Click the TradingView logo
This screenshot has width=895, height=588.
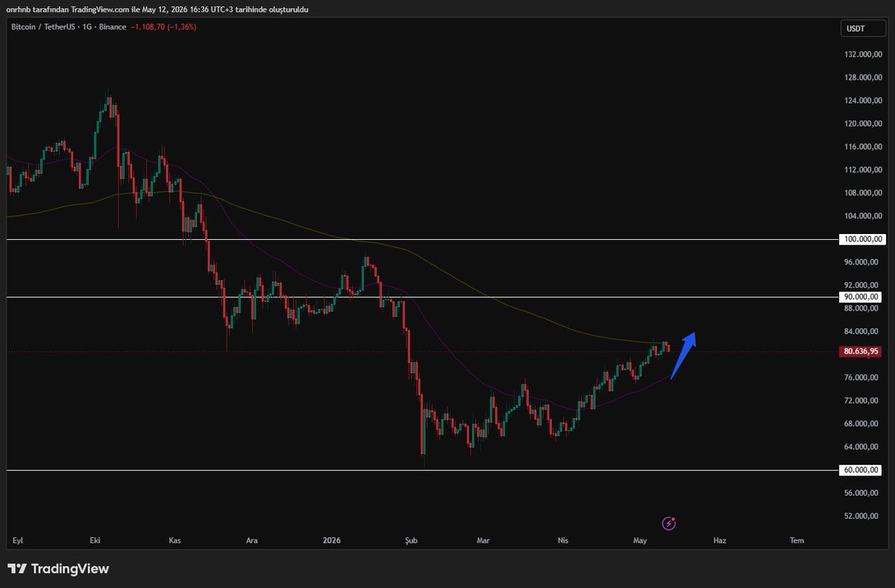coord(58,569)
